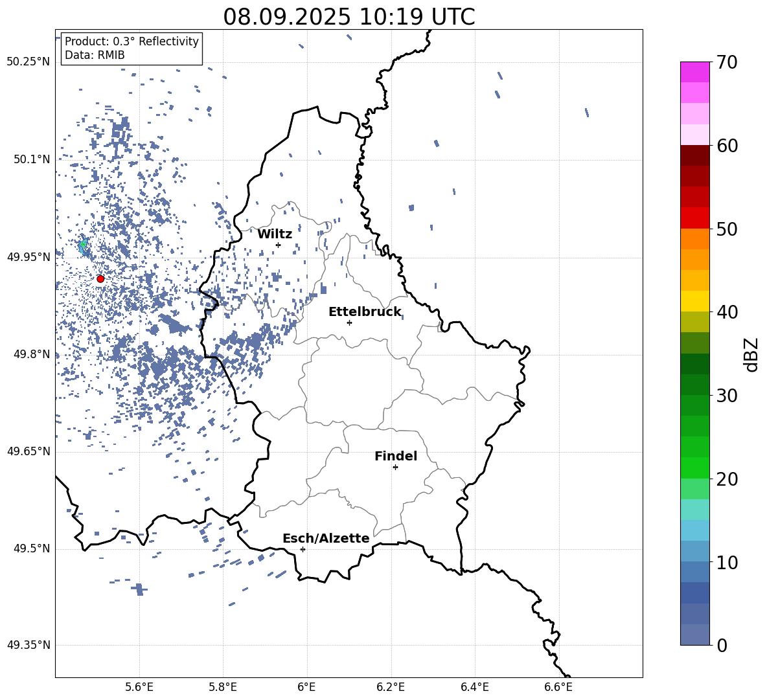Click the teal echo cell near 49.95°N
The height and width of the screenshot is (700, 767).
pos(83,246)
